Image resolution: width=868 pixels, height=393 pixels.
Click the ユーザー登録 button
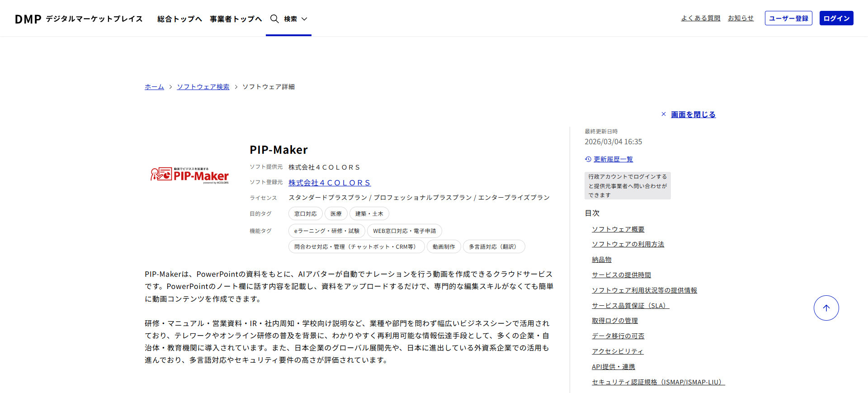tap(788, 18)
